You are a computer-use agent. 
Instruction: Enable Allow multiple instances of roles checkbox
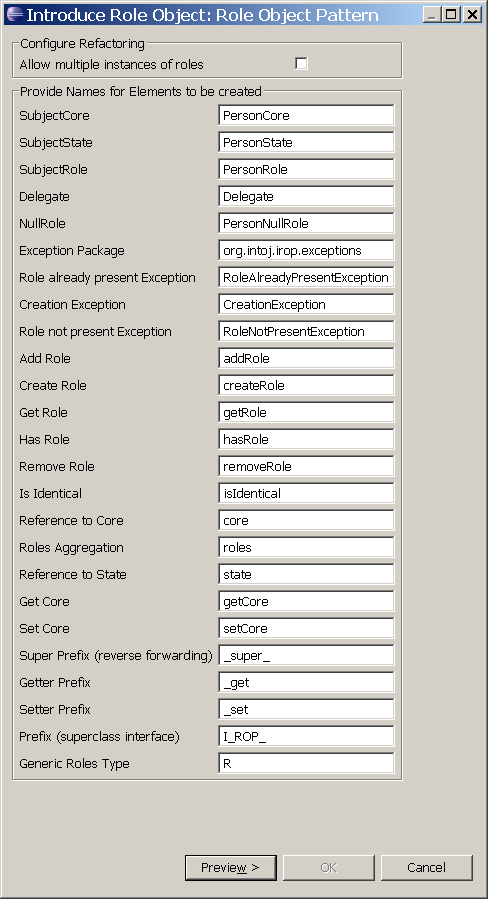coord(301,64)
